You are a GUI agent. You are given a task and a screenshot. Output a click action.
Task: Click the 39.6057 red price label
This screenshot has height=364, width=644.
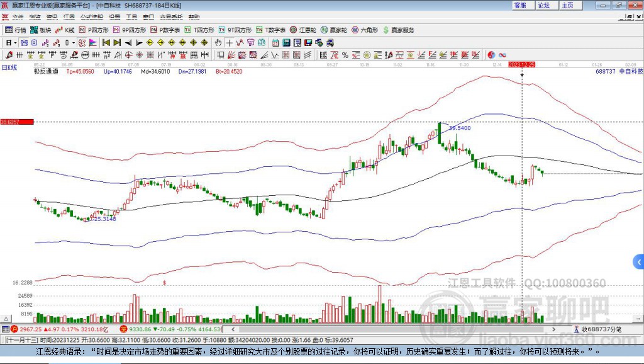pyautogui.click(x=17, y=122)
